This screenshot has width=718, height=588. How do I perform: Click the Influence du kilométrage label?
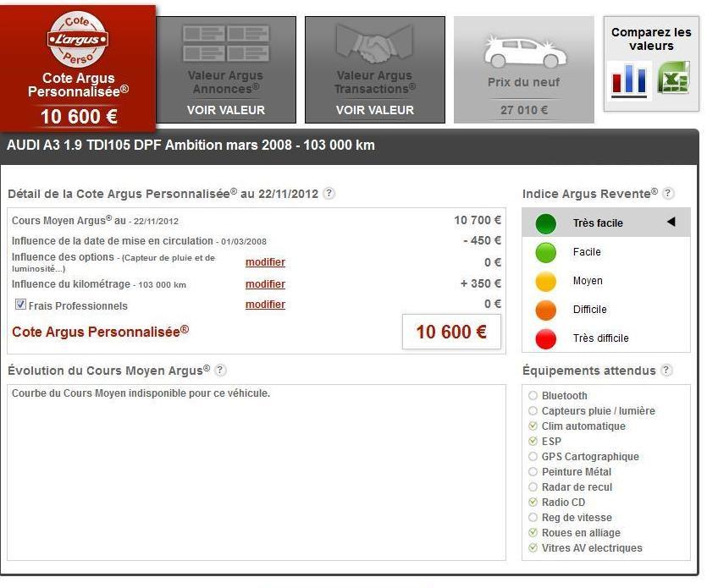[x=99, y=284]
